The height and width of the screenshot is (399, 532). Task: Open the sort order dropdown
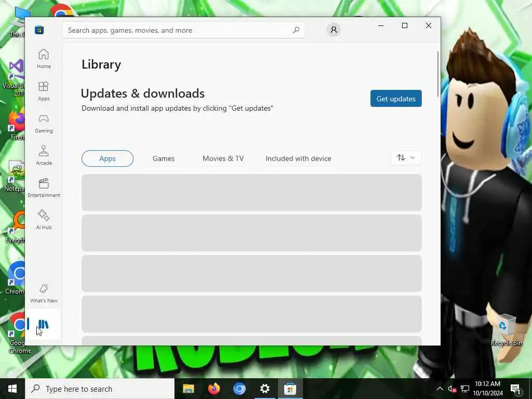point(406,158)
